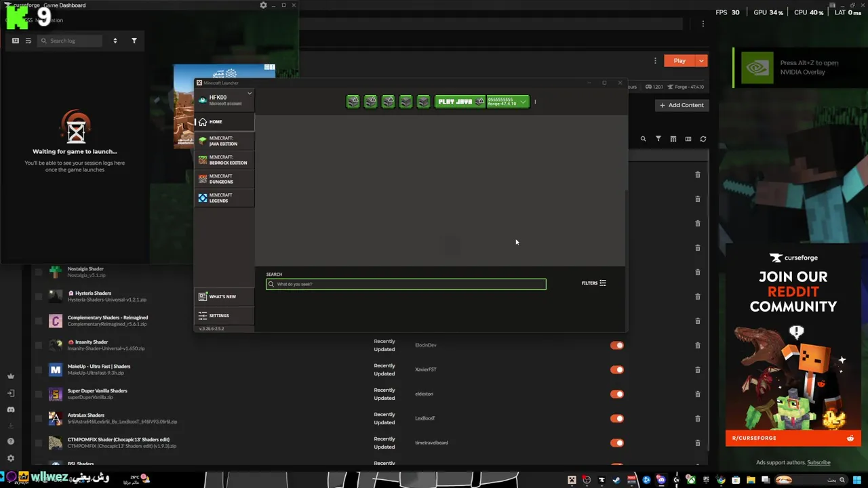Viewport: 868px width, 488px height.
Task: Disable the Super Duper Vanilla Shaders toggle
Action: pos(617,394)
